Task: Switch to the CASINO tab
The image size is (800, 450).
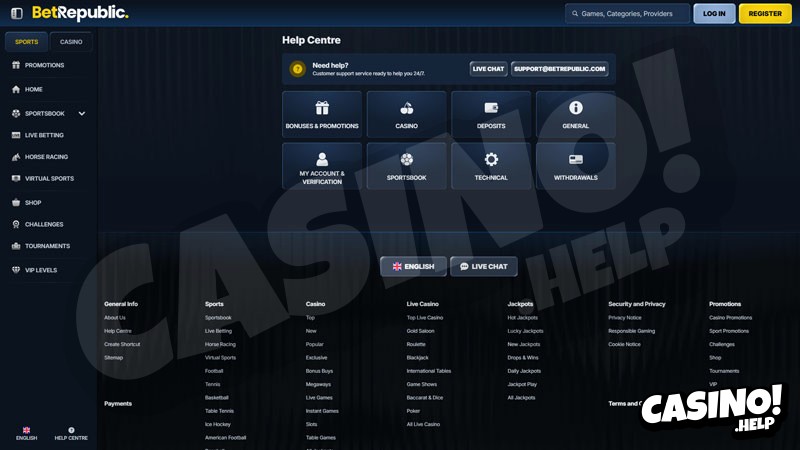Action: (x=71, y=42)
